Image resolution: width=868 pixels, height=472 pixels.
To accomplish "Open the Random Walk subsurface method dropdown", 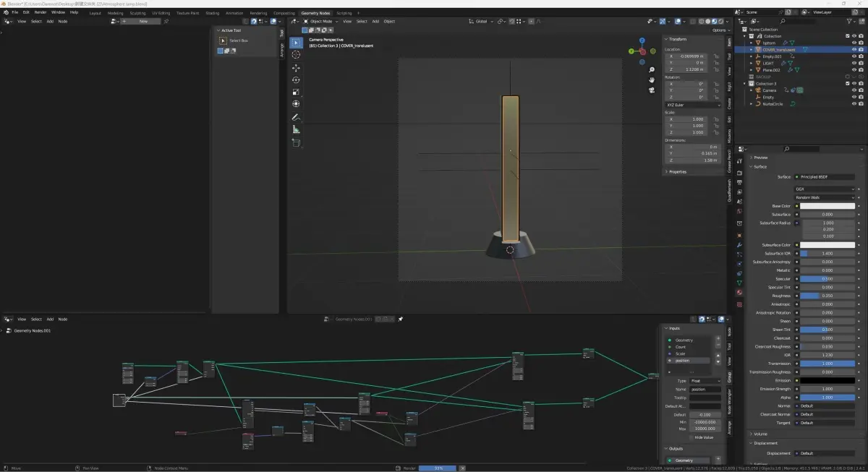I will (825, 197).
